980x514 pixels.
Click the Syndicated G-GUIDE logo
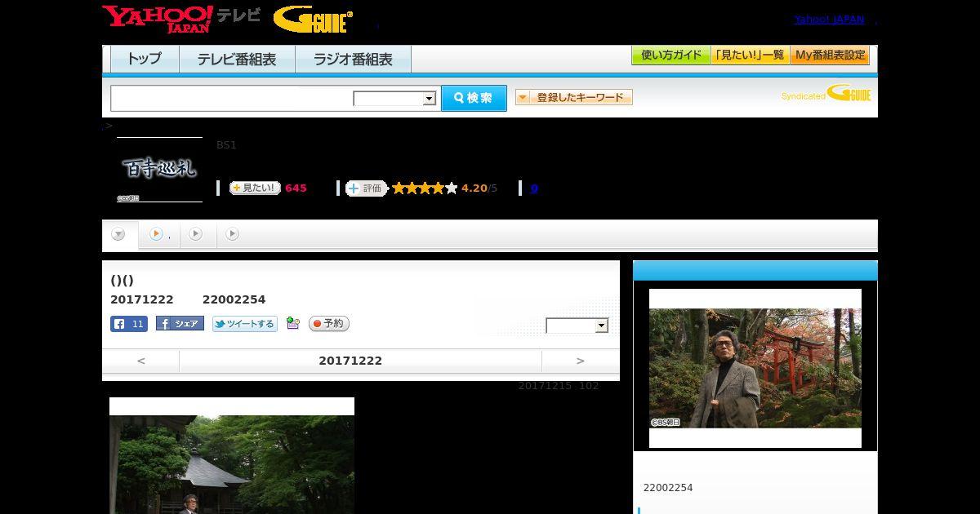click(826, 93)
